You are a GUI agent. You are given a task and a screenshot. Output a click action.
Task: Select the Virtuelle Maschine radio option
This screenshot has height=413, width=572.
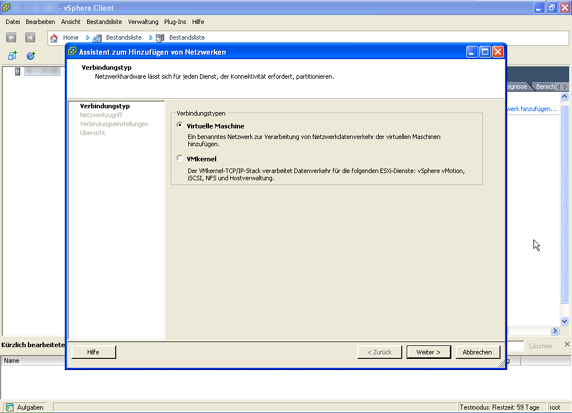tap(179, 125)
